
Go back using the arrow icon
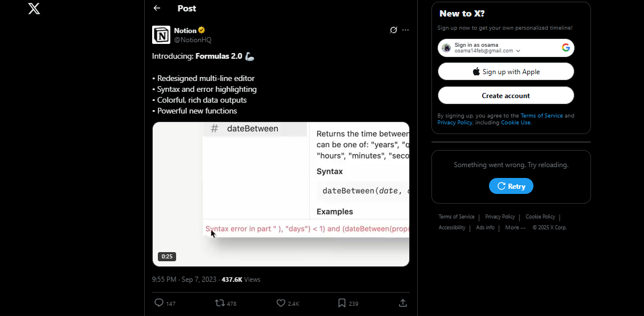157,8
